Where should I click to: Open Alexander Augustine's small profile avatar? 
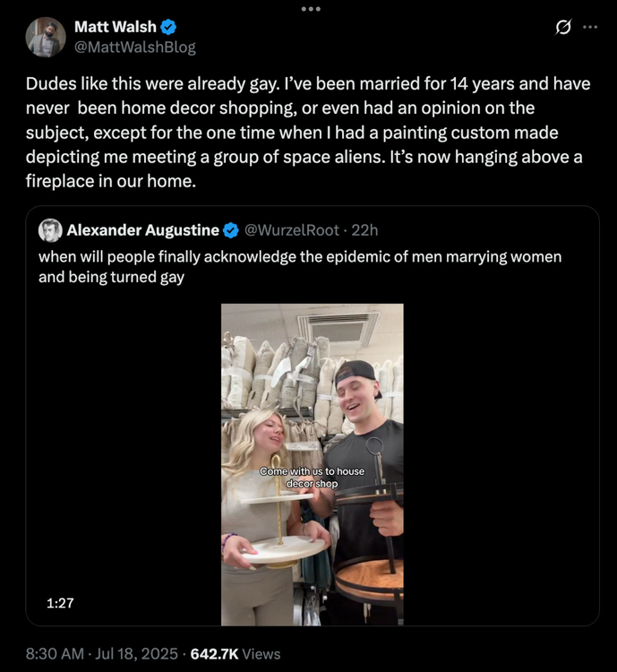(x=50, y=230)
